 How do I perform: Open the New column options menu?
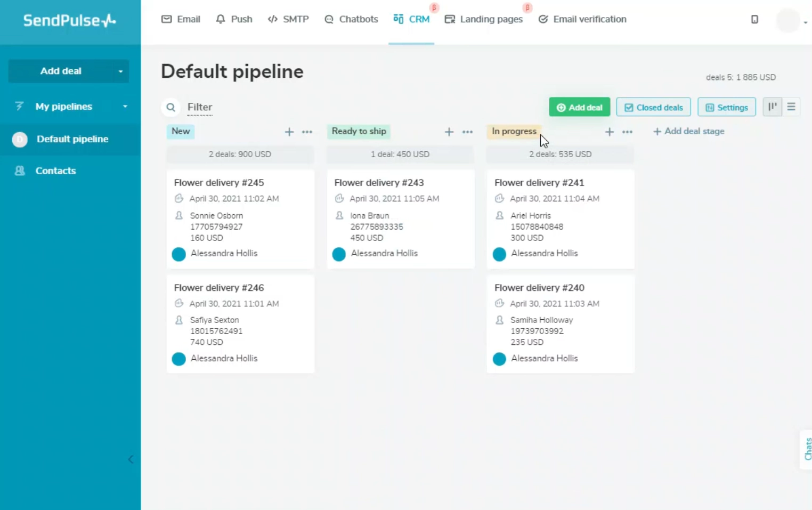click(307, 132)
